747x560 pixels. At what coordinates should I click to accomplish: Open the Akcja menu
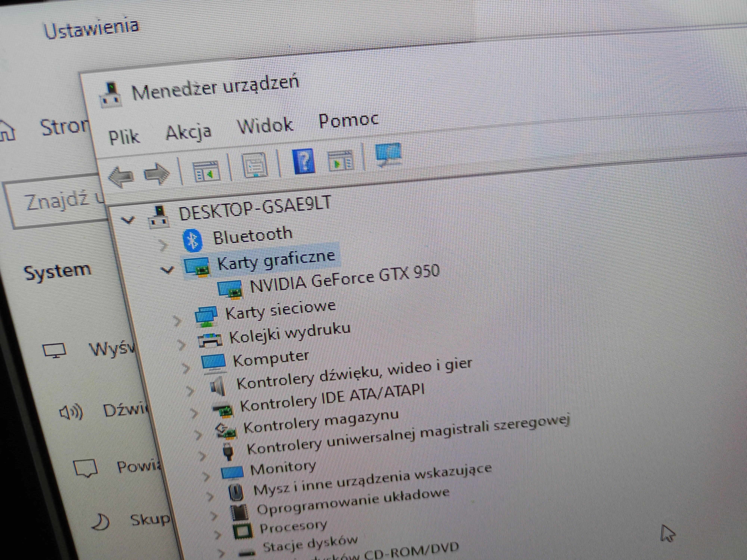(188, 132)
